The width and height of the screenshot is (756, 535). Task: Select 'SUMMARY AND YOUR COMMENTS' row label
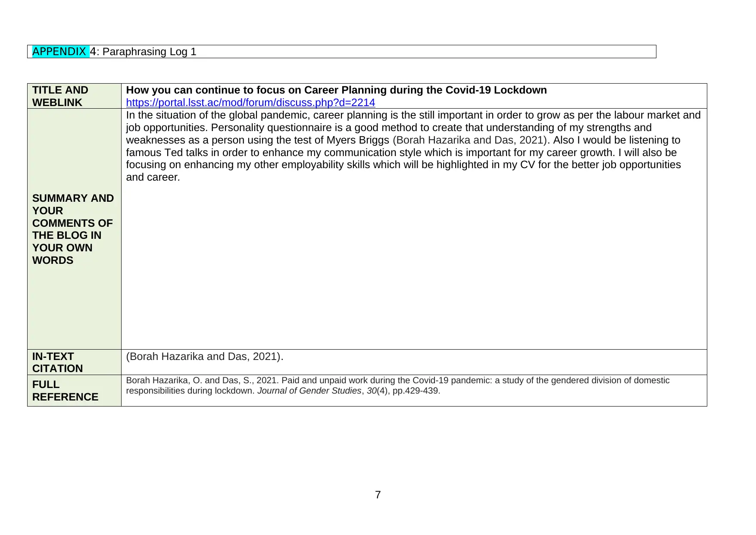pyautogui.click(x=74, y=229)
